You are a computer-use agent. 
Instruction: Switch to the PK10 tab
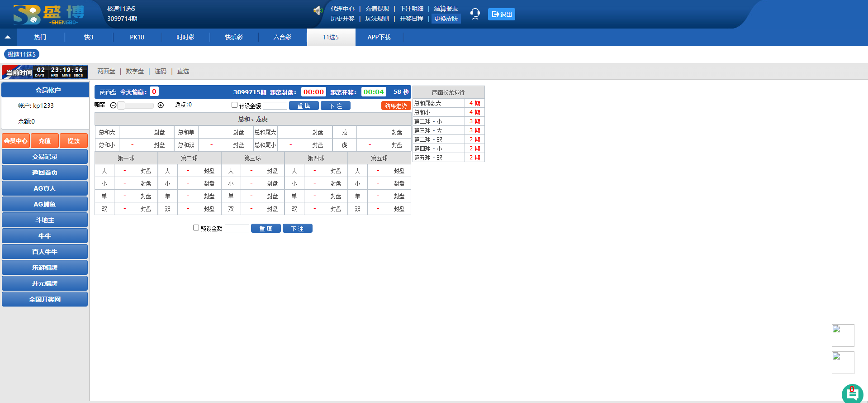tap(137, 37)
